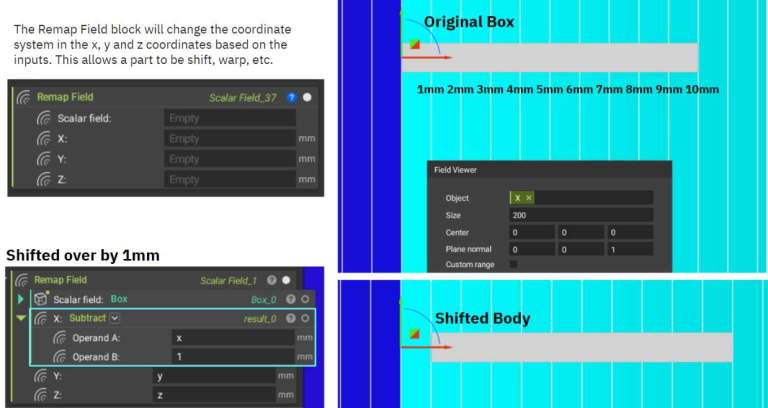Click the field icon beside Operand B
Screen dimensions: 768x408
pos(60,357)
